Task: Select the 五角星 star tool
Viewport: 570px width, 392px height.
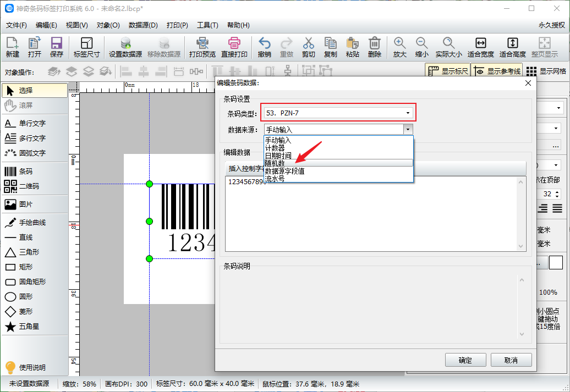Action: pos(35,327)
